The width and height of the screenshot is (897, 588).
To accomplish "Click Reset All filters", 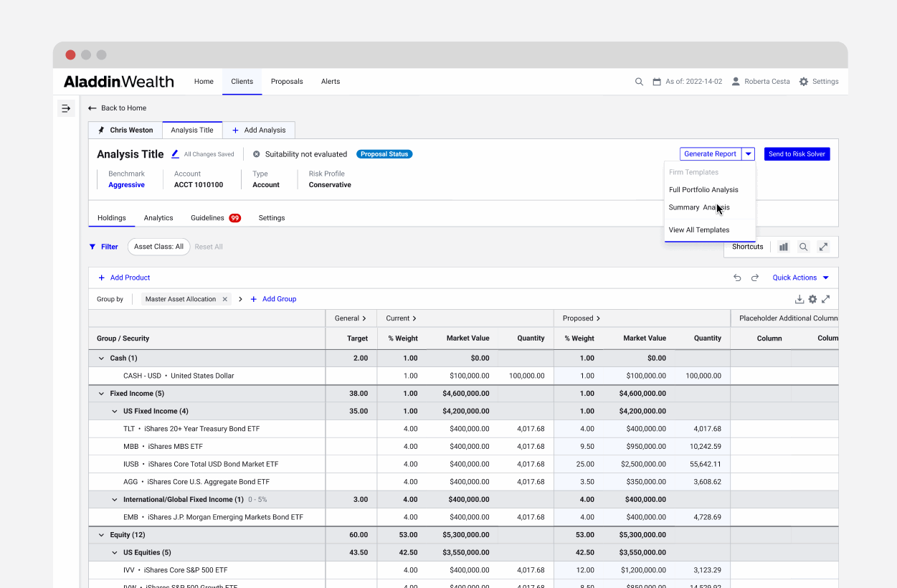I will click(x=209, y=247).
